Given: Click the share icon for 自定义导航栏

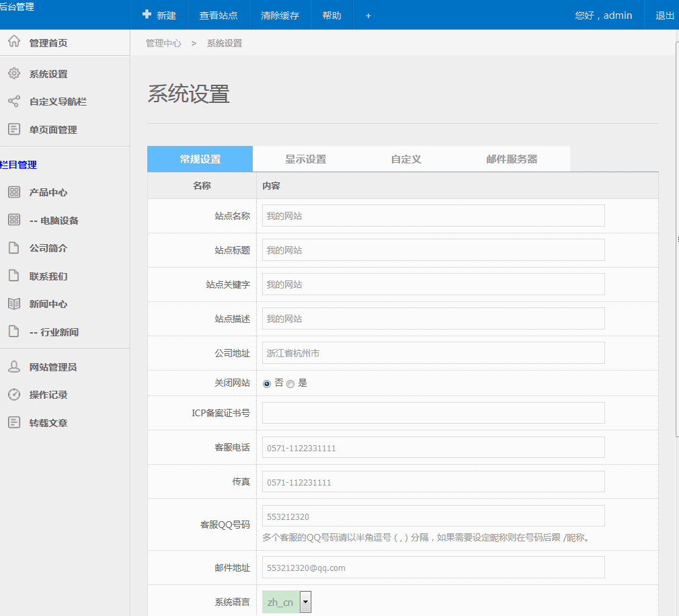Looking at the screenshot, I should click(13, 102).
